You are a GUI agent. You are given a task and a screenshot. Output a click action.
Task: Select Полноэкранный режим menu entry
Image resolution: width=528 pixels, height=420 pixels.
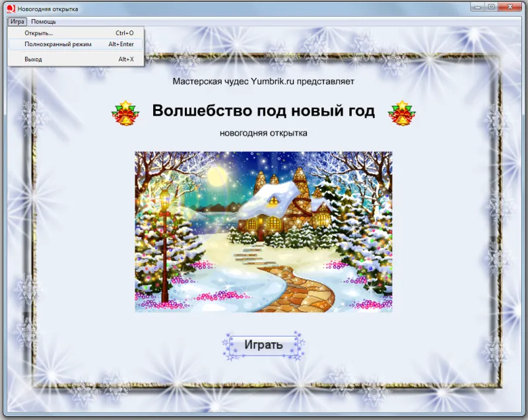(76, 44)
